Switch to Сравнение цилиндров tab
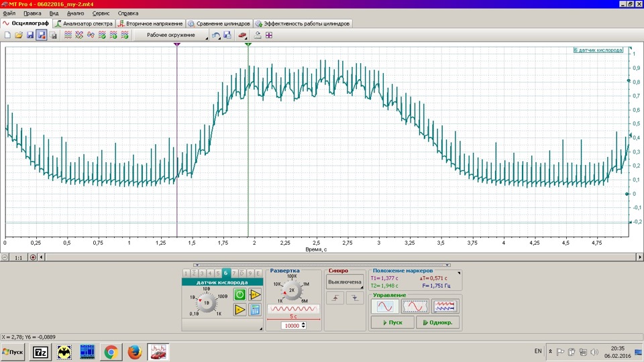 point(219,23)
